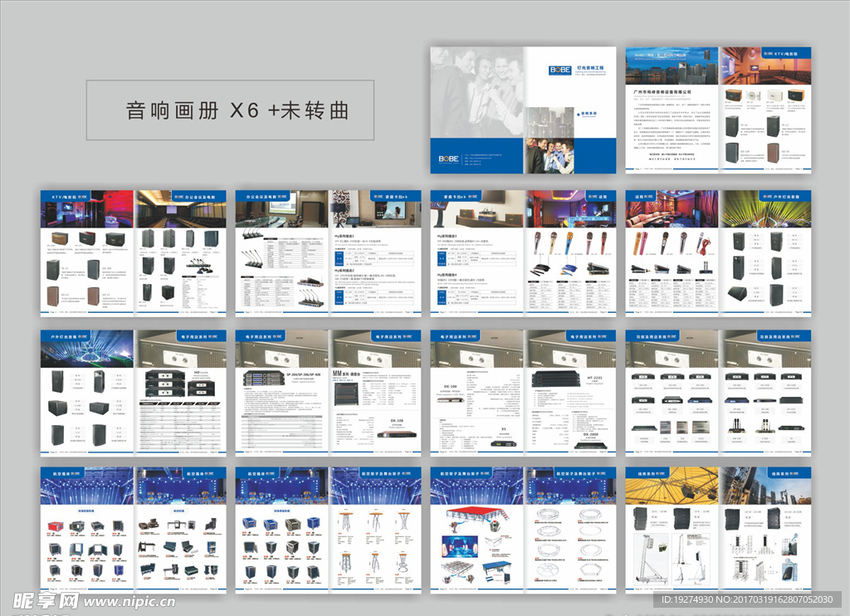The height and width of the screenshot is (616, 850).
Task: Click the DX-108 label under 电子周边系列
Action: (x=450, y=385)
